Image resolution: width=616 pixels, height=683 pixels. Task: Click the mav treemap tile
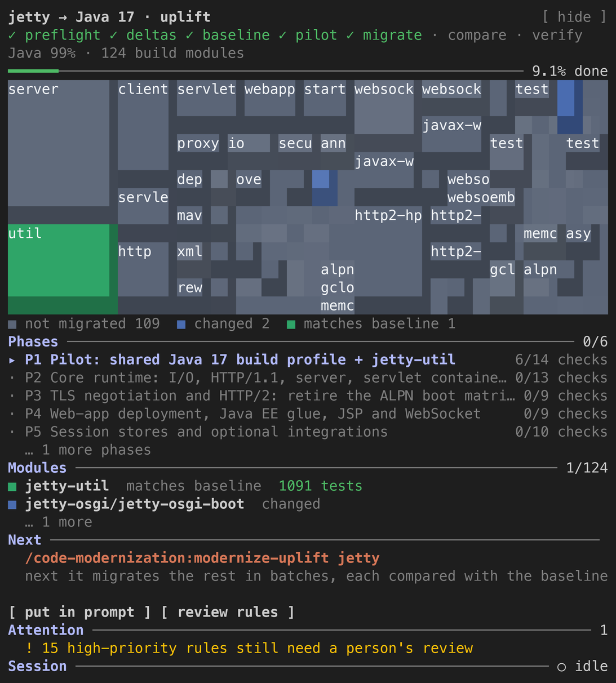point(189,215)
